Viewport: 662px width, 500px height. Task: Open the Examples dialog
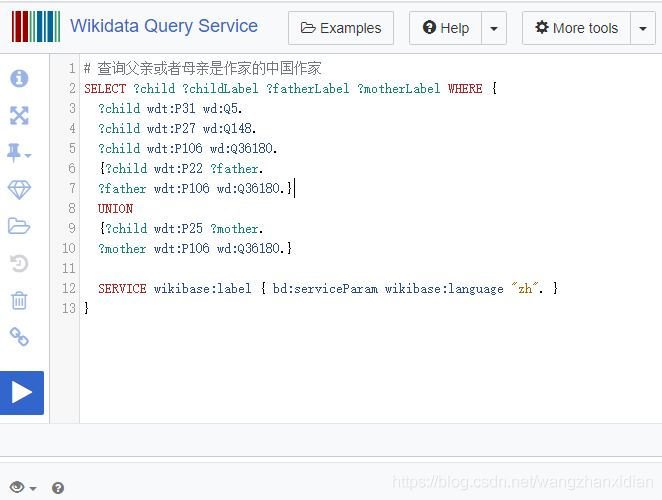click(x=340, y=28)
